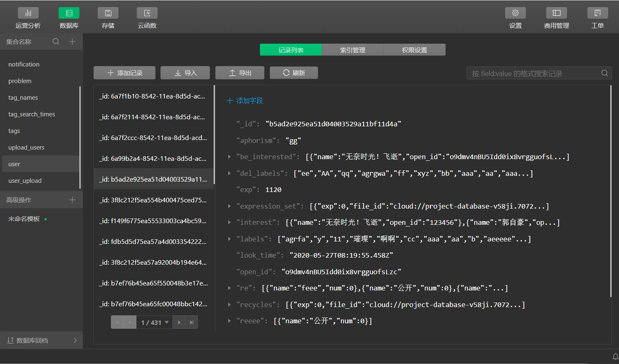Viewport: 619px width, 364px height.
Task: Select the 数据库 database icon
Action: (x=69, y=13)
